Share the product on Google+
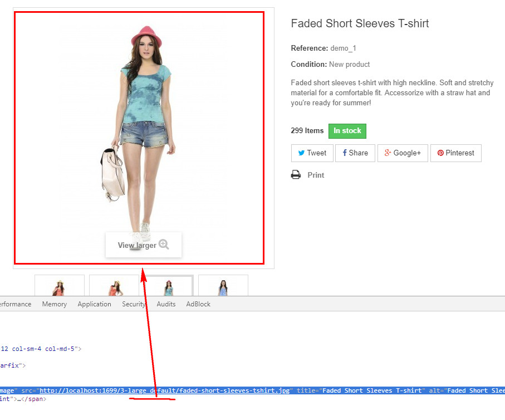505x420 pixels. [x=403, y=153]
